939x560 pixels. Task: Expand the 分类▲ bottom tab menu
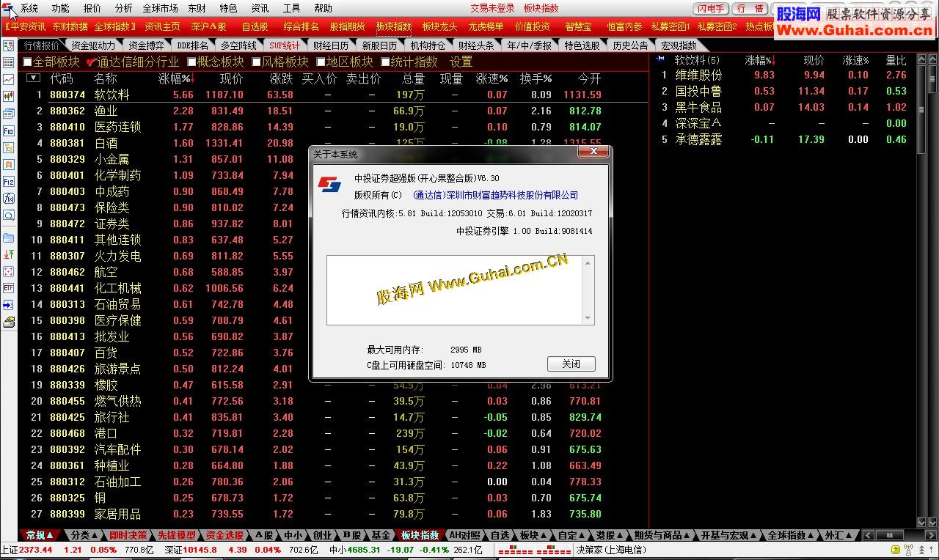pyautogui.click(x=85, y=535)
